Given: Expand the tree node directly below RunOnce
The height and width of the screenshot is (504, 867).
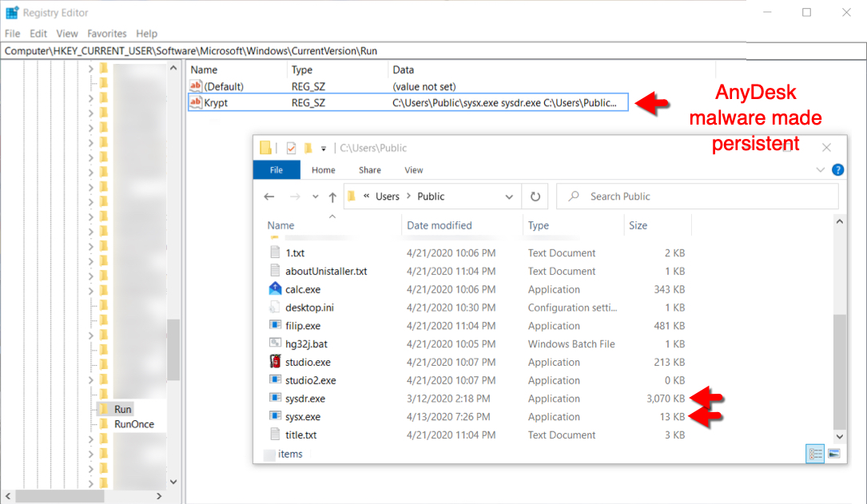Looking at the screenshot, I should coord(91,439).
